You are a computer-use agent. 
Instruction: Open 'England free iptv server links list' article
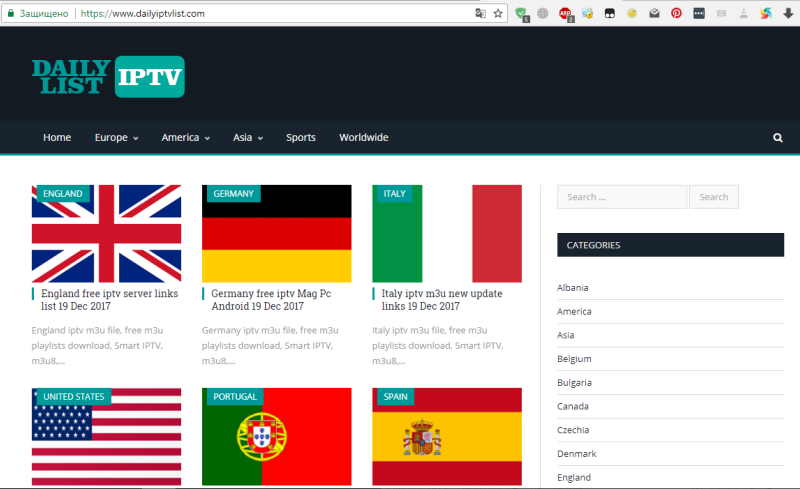click(x=110, y=300)
